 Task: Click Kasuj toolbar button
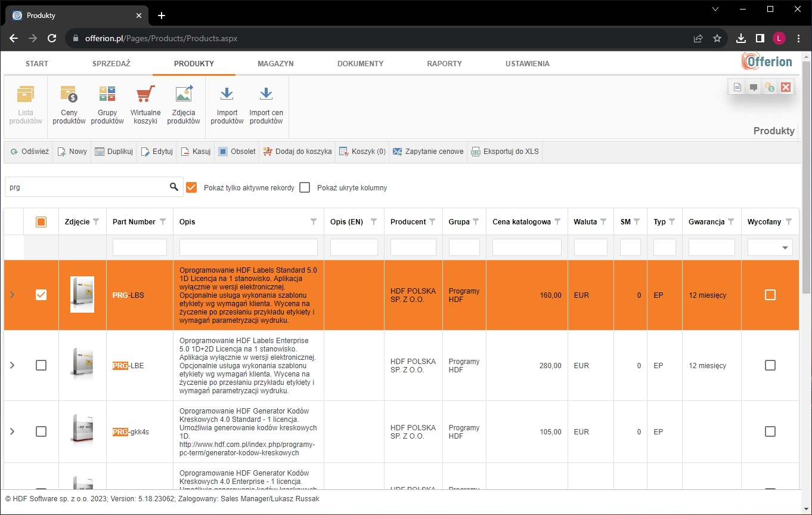tap(196, 152)
